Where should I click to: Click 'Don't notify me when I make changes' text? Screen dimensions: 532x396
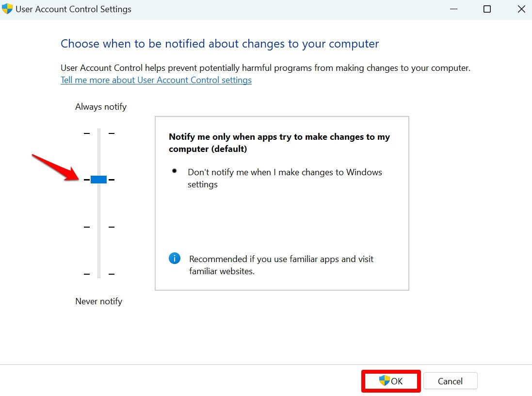285,178
